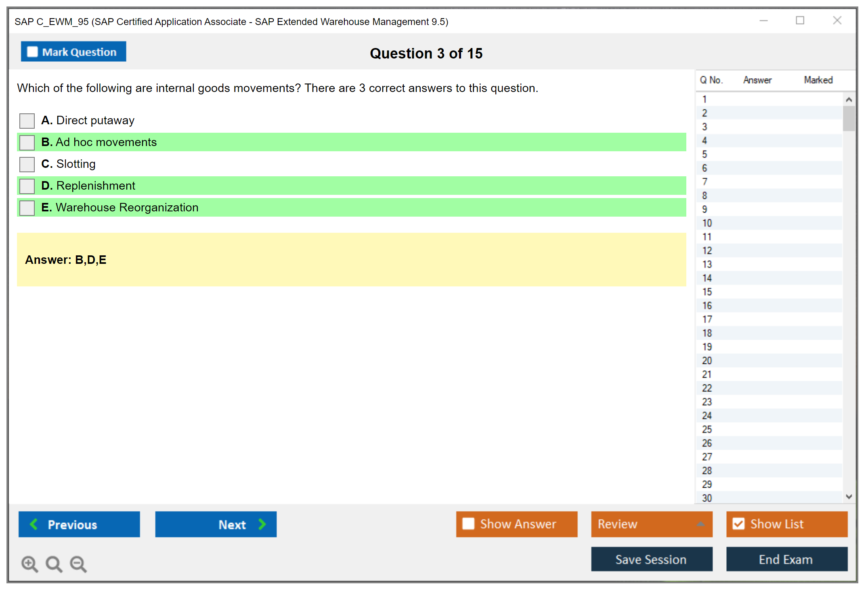868x593 pixels.
Task: Click the question list scrollbar thumb
Action: (x=849, y=118)
